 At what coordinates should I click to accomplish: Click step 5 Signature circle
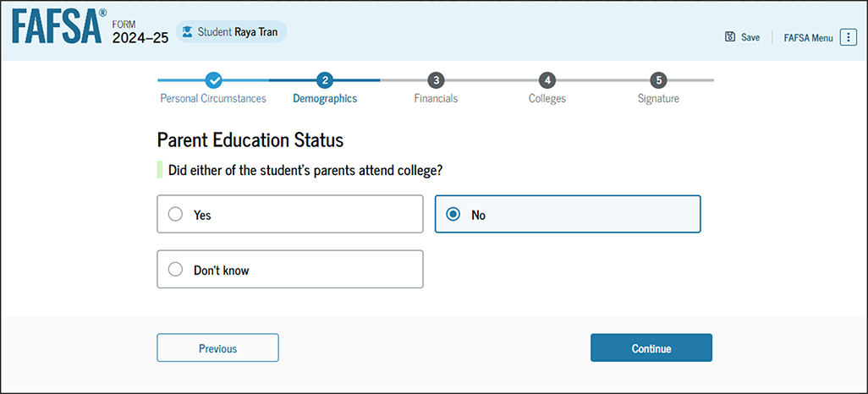tap(658, 80)
